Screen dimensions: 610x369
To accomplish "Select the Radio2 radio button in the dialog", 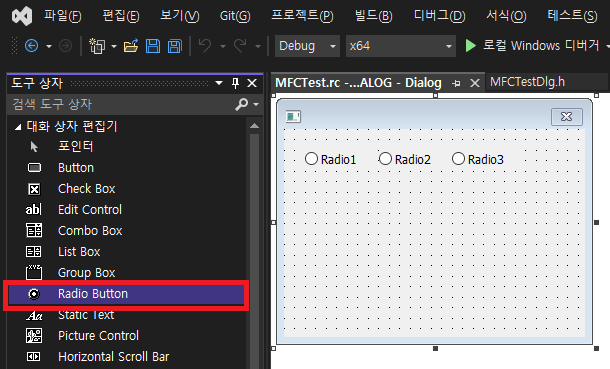I will [x=405, y=159].
